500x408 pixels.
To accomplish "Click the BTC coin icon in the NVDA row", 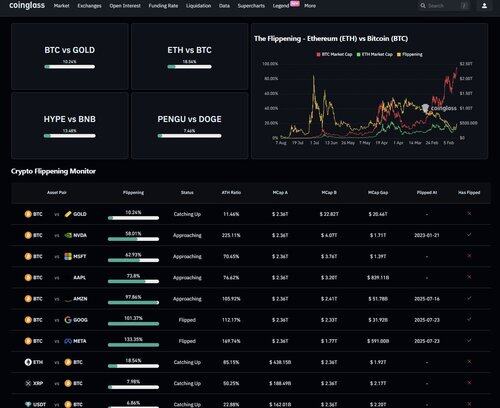I will (x=28, y=235).
